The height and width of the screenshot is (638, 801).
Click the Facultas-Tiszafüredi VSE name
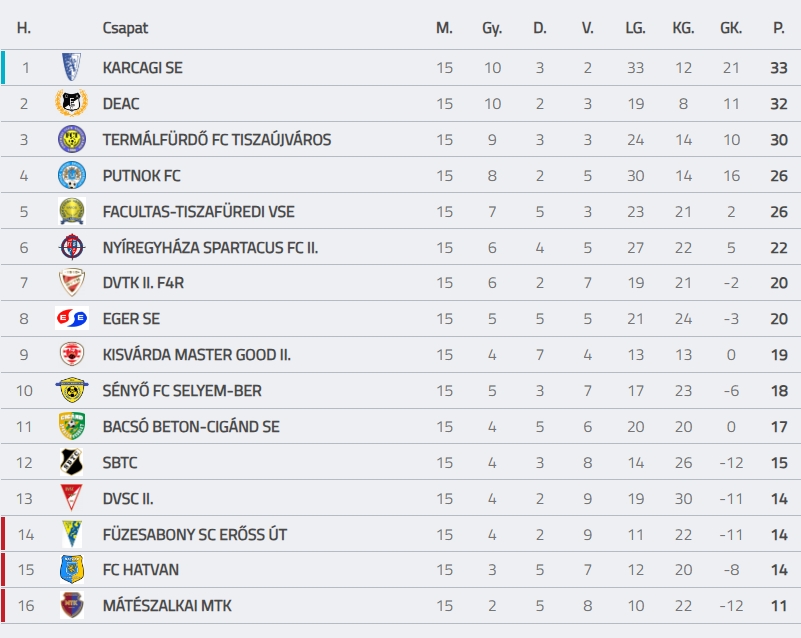(x=198, y=211)
